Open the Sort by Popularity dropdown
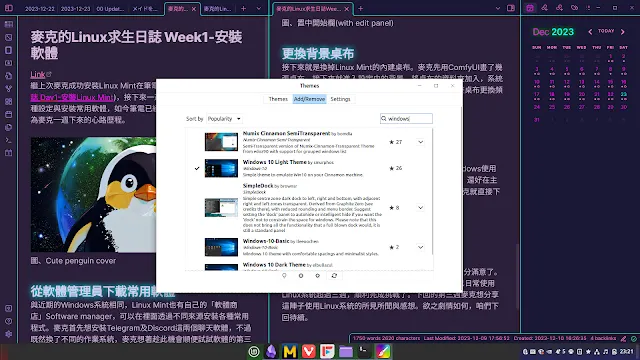This screenshot has width=640, height=360. pos(224,119)
